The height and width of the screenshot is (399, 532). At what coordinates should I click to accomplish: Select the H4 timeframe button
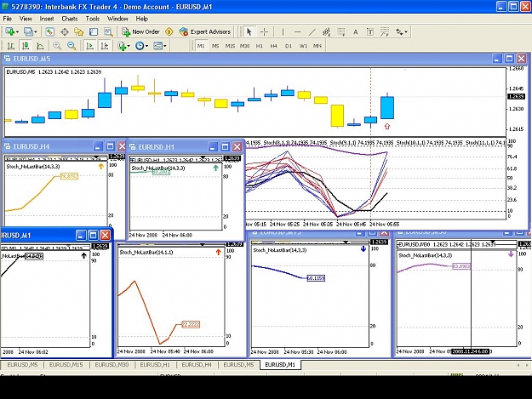coord(273,46)
